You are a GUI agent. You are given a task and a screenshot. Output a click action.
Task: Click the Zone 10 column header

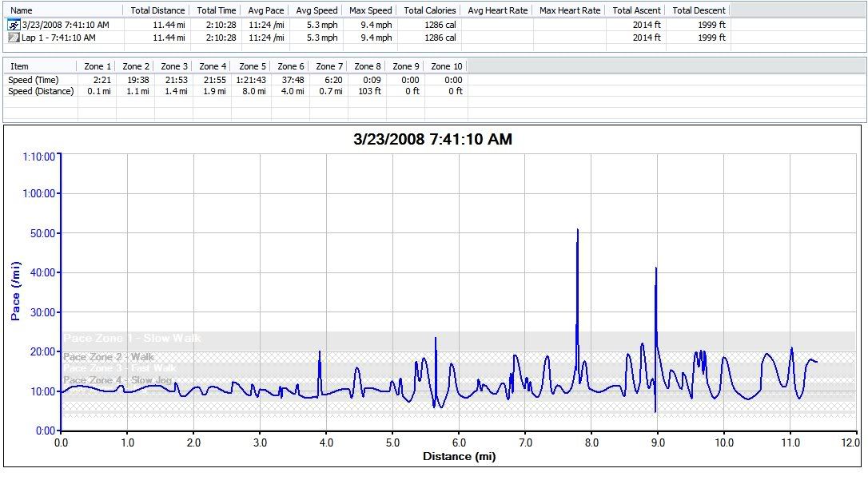coord(446,66)
